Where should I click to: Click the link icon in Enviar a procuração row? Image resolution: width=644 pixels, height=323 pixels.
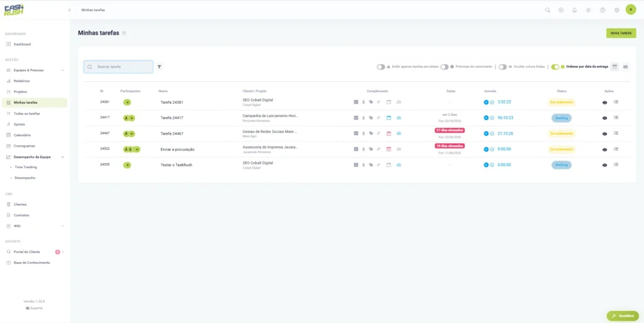click(379, 149)
